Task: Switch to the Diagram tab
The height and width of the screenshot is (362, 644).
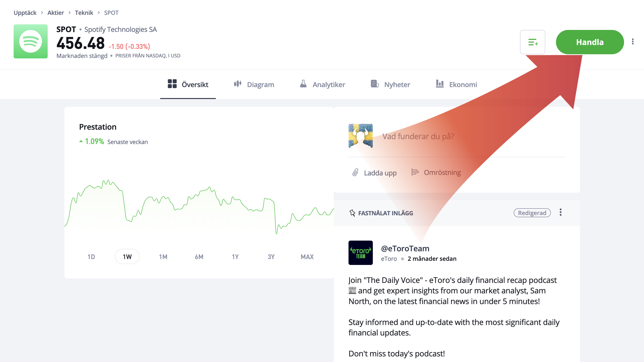Action: click(x=254, y=84)
